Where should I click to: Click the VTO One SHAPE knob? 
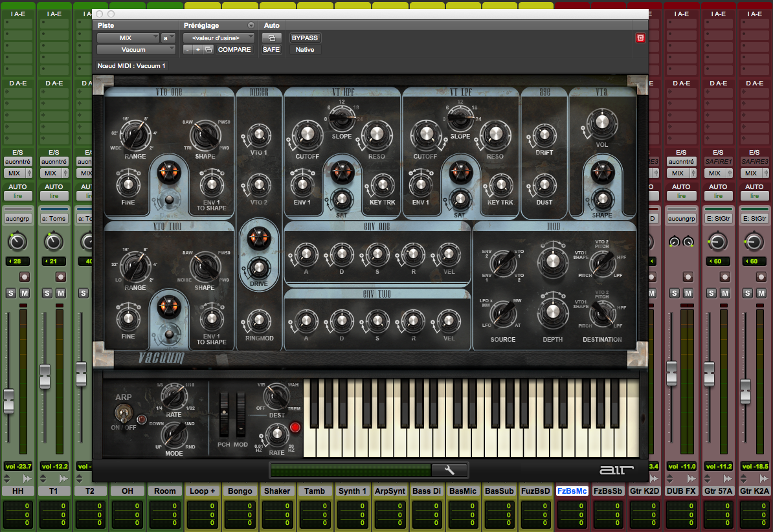(205, 136)
